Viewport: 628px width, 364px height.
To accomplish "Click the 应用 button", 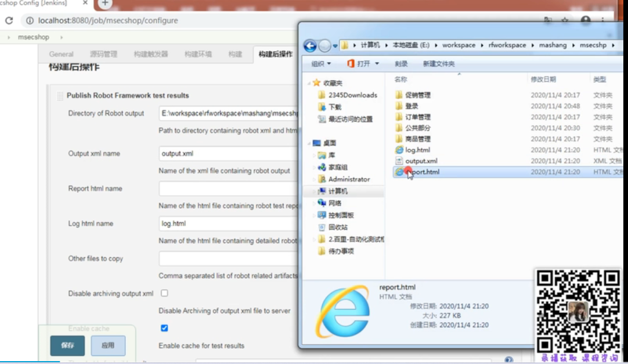I will 108,345.
